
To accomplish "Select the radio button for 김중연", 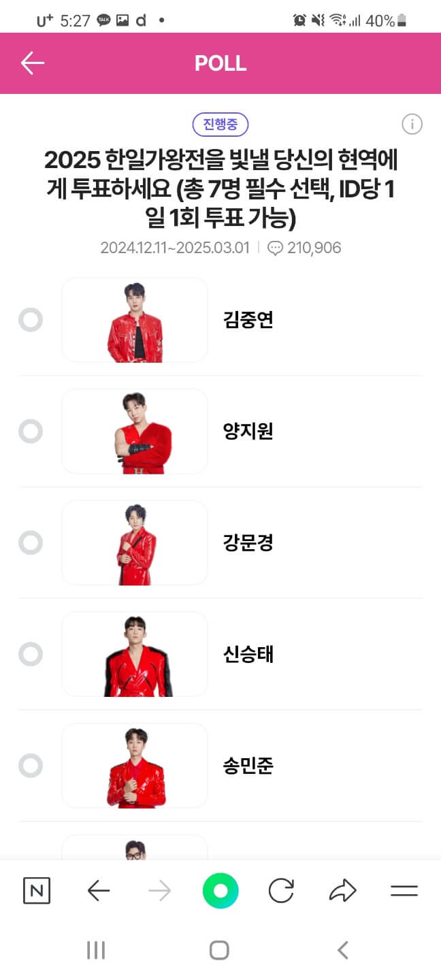I will click(x=30, y=320).
